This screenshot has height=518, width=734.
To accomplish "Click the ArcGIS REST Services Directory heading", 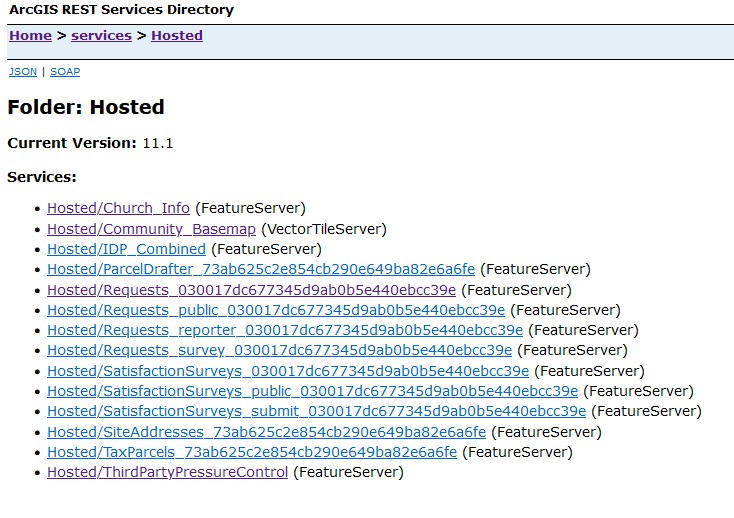I will coord(120,10).
